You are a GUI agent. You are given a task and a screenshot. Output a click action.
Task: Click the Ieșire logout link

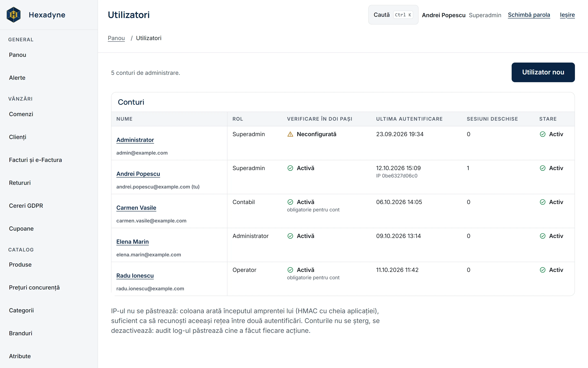[x=567, y=15]
